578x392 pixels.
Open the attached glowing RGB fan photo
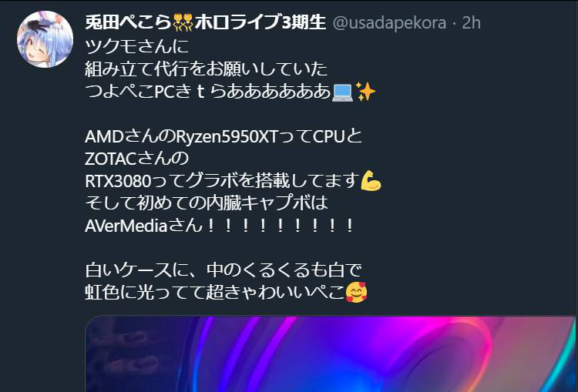[x=331, y=353]
